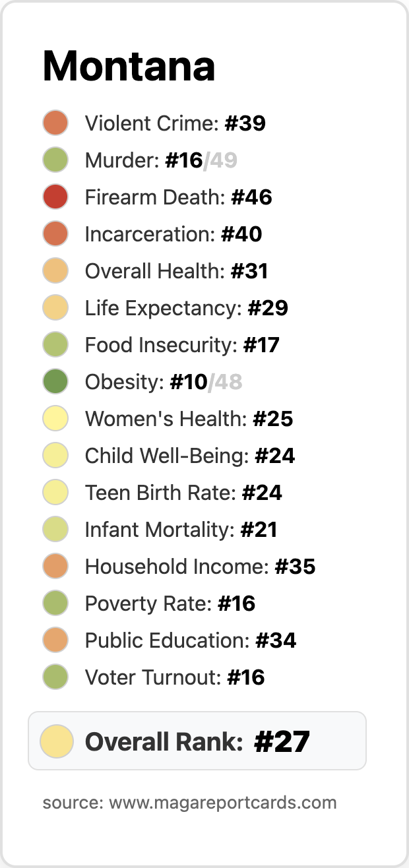Viewport: 409px width, 868px height.
Task: Click the Child Well-Being #24 label
Action: coord(190,456)
